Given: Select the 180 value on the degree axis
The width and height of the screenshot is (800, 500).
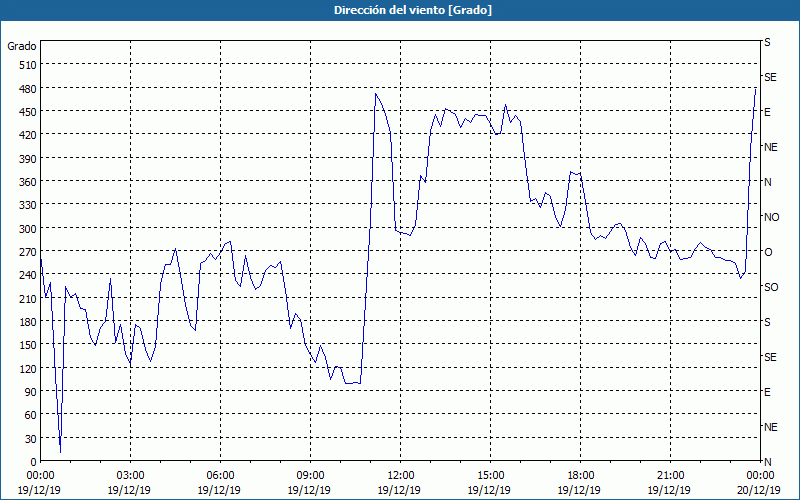Looking at the screenshot, I should coord(28,322).
